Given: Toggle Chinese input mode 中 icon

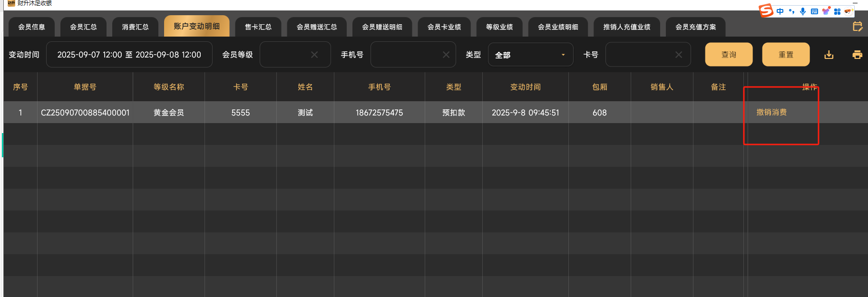Looking at the screenshot, I should pyautogui.click(x=780, y=11).
